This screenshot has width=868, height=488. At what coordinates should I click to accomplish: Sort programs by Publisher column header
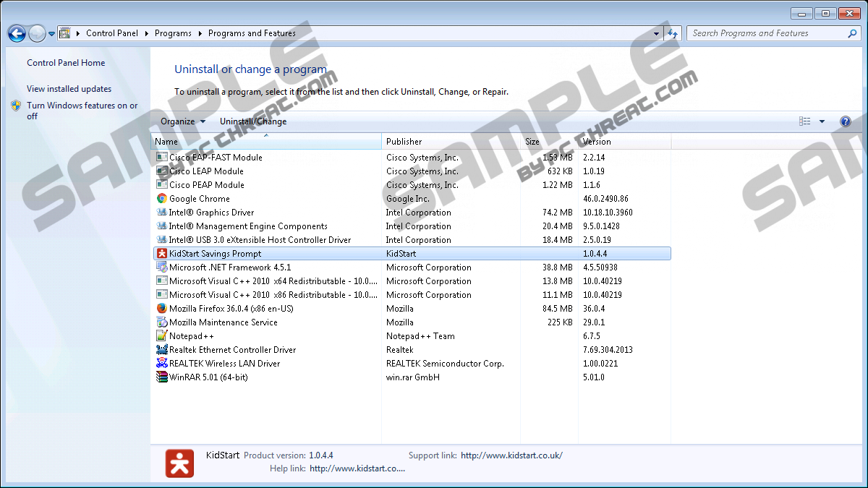pos(404,142)
